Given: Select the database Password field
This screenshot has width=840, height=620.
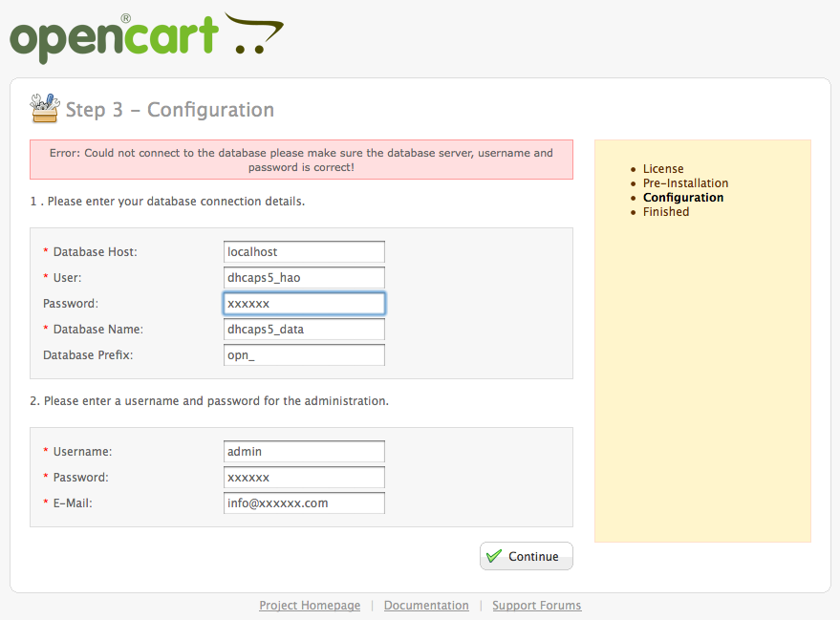Looking at the screenshot, I should click(x=304, y=304).
